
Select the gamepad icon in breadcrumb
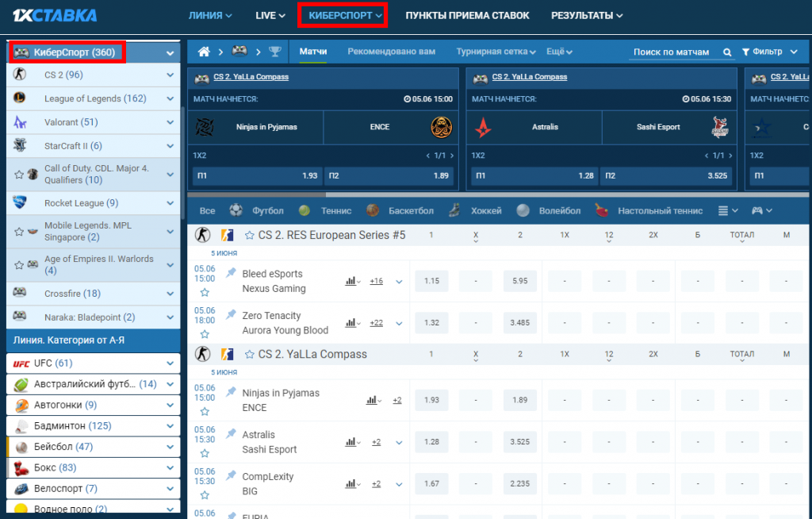[239, 51]
